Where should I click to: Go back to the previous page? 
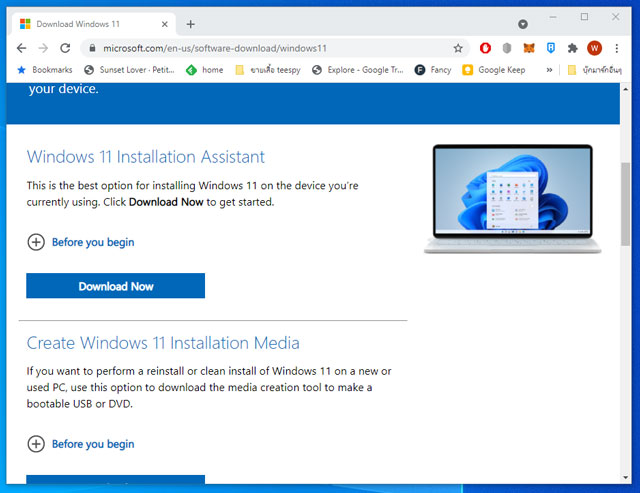[x=22, y=48]
